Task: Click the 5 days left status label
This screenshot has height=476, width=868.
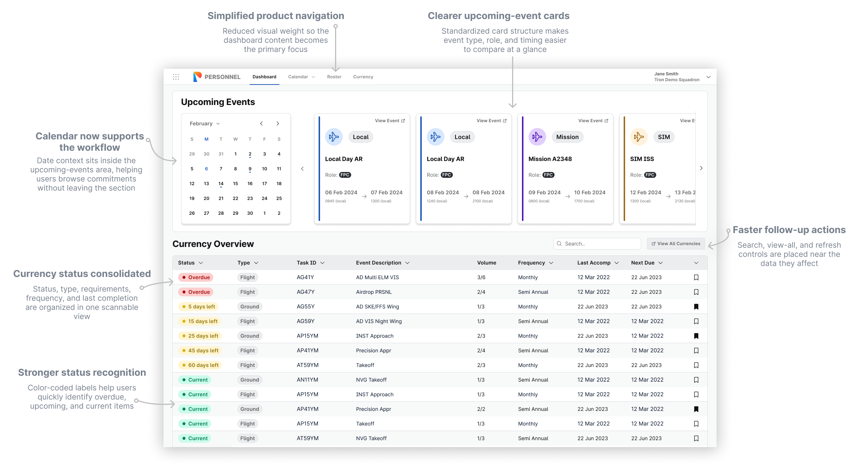Action: [x=198, y=307]
